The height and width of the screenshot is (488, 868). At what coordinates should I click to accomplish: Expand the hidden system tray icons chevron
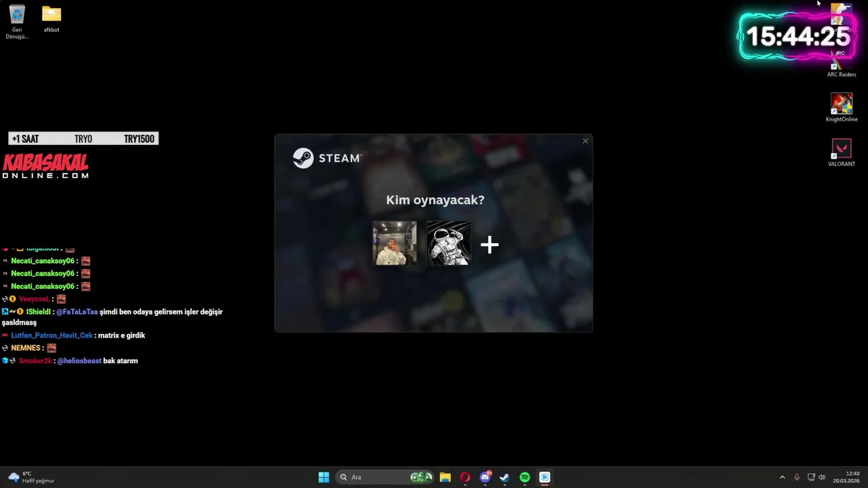(x=782, y=477)
